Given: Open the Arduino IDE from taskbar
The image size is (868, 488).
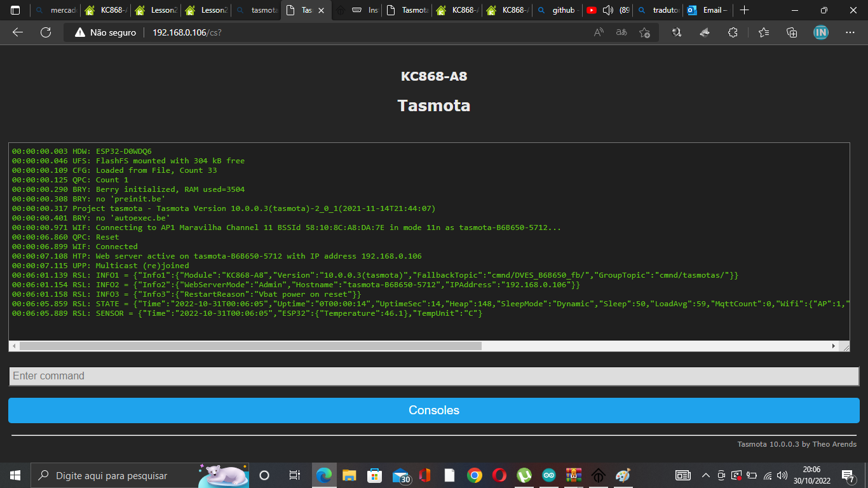Looking at the screenshot, I should point(548,475).
